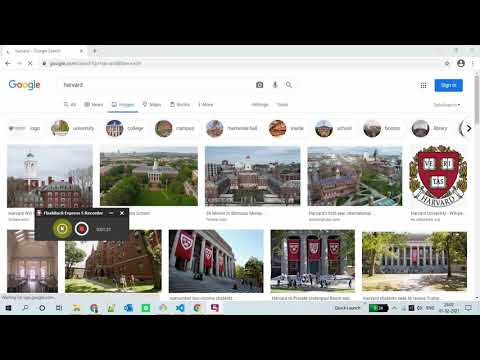Start voice search with microphone icon
This screenshot has width=480, height=360.
pyautogui.click(x=275, y=85)
